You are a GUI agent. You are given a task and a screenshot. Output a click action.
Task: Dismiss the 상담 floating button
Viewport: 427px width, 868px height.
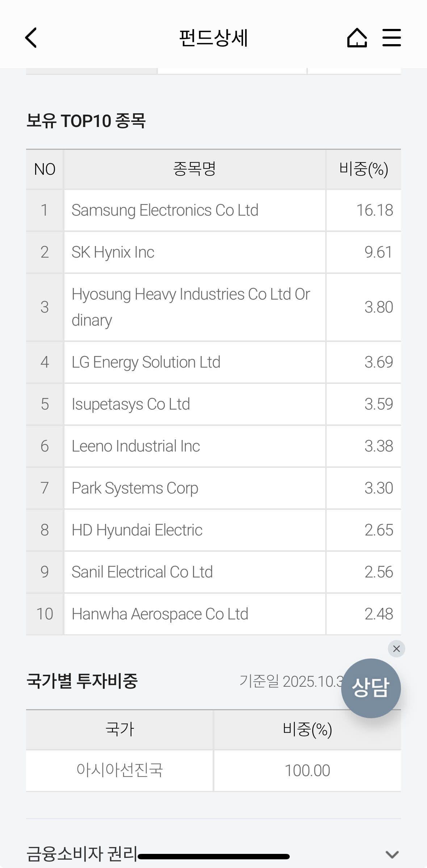click(396, 649)
